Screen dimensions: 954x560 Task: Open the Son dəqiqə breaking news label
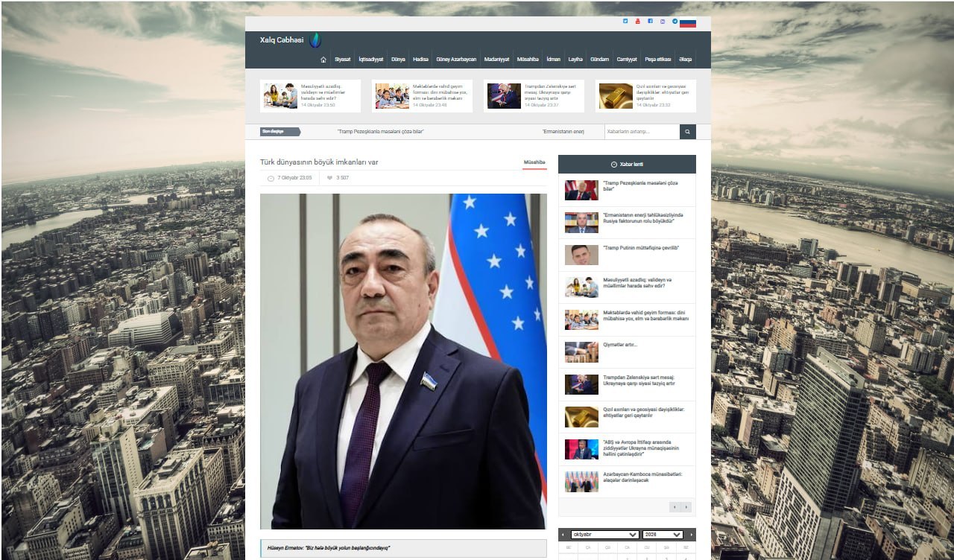[x=280, y=132]
